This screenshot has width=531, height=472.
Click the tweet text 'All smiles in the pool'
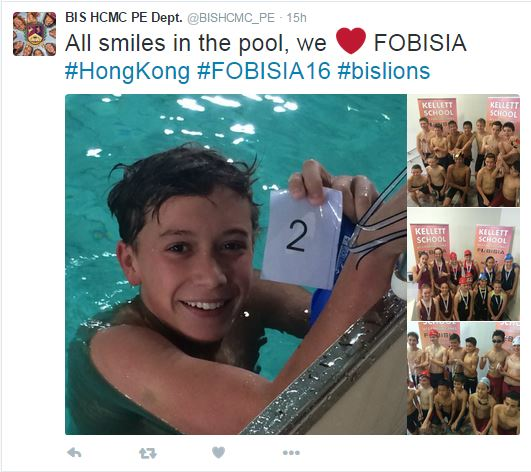point(177,43)
